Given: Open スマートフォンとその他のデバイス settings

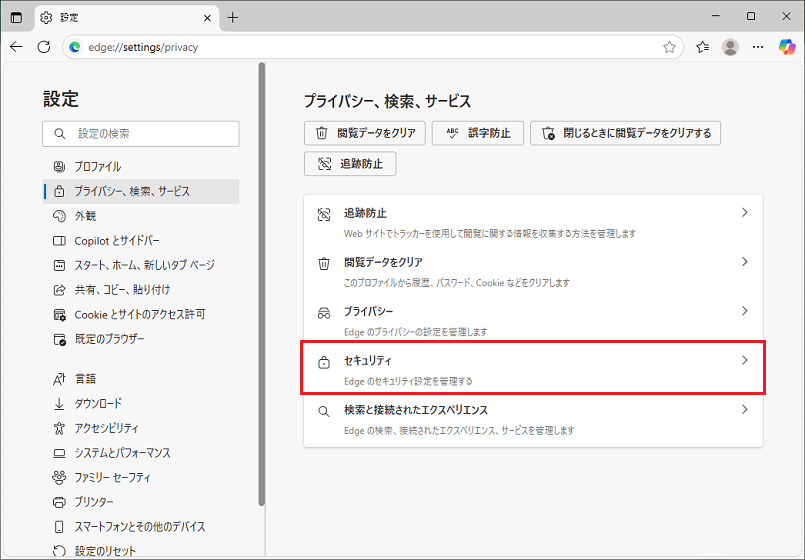Looking at the screenshot, I should click(141, 527).
